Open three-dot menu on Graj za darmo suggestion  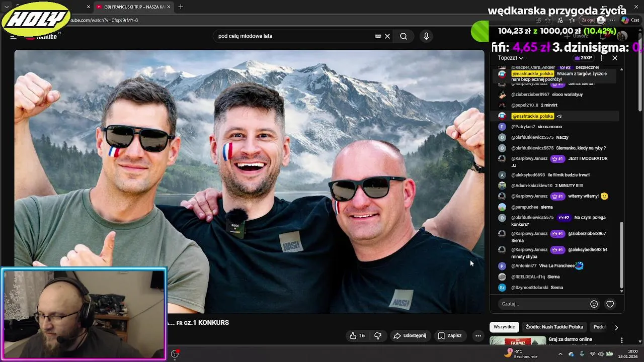click(x=621, y=340)
